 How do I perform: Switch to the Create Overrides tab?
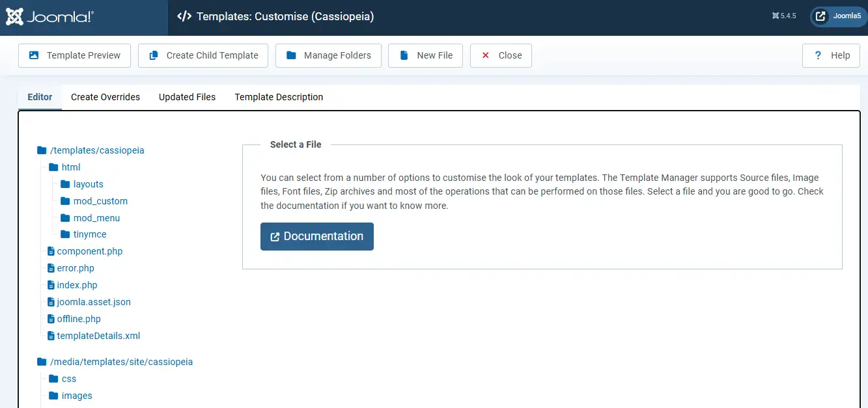(x=105, y=97)
